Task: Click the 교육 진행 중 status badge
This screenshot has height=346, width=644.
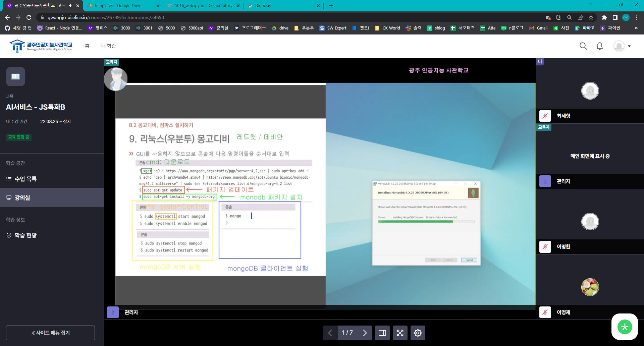Action: (x=19, y=137)
